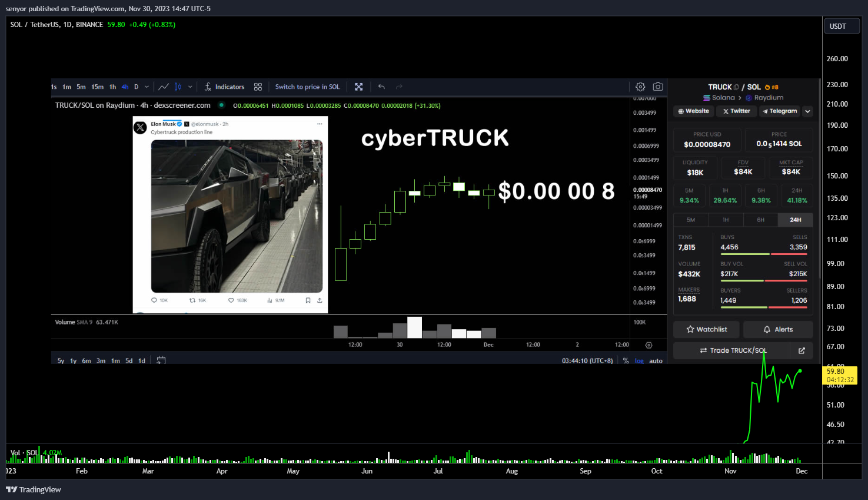The height and width of the screenshot is (500, 868).
Task: Click the tweet retweet count 16K
Action: pyautogui.click(x=198, y=300)
